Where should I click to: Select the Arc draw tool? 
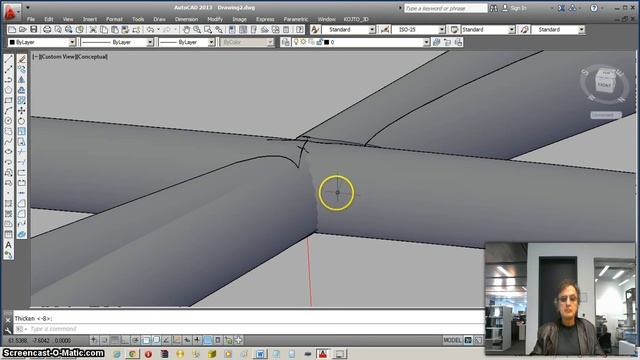point(9,111)
